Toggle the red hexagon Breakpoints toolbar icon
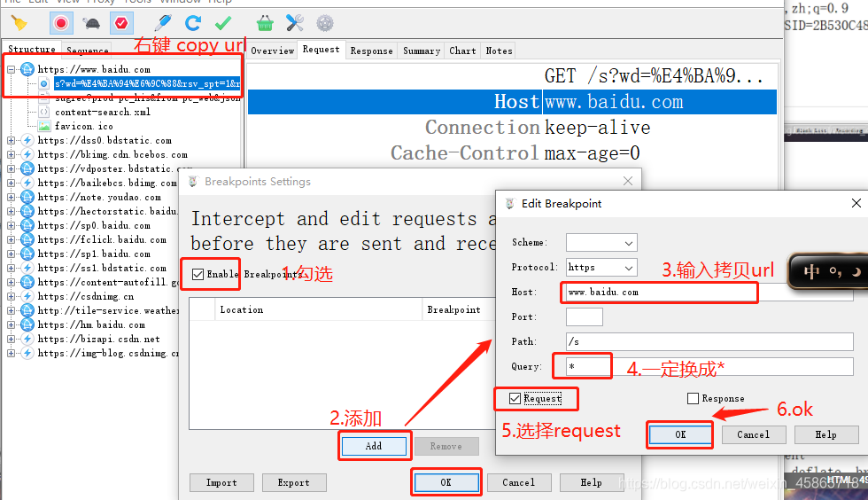 tap(121, 23)
